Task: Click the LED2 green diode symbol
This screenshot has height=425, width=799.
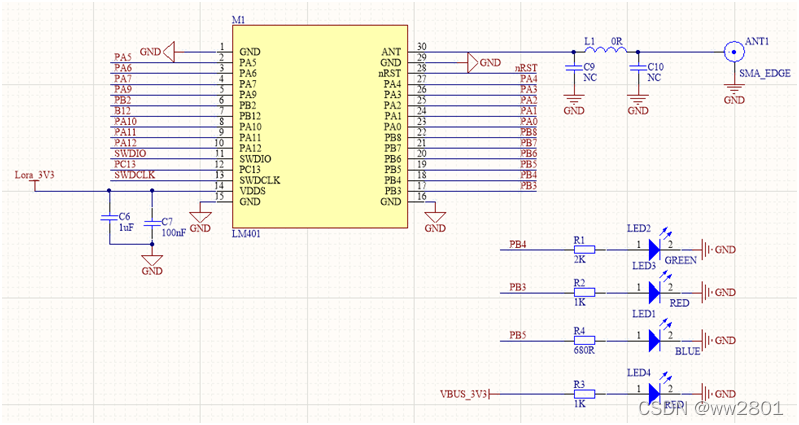Action: 655,250
